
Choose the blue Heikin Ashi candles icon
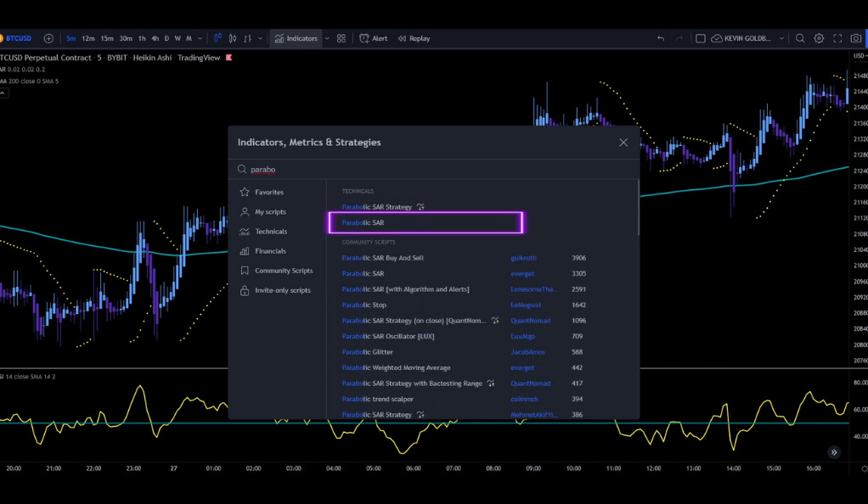(x=217, y=38)
